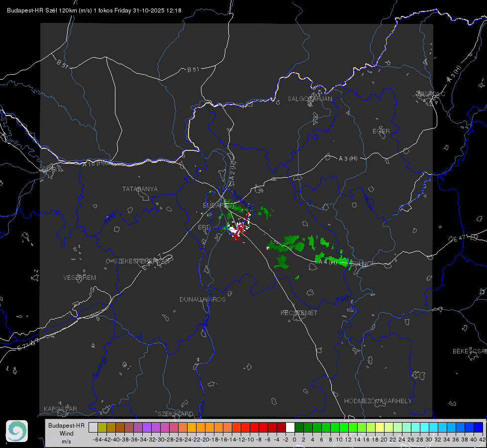The image size is (487, 448).
Task: Pick the dark green 0 to 2 swatch
Action: point(299,428)
